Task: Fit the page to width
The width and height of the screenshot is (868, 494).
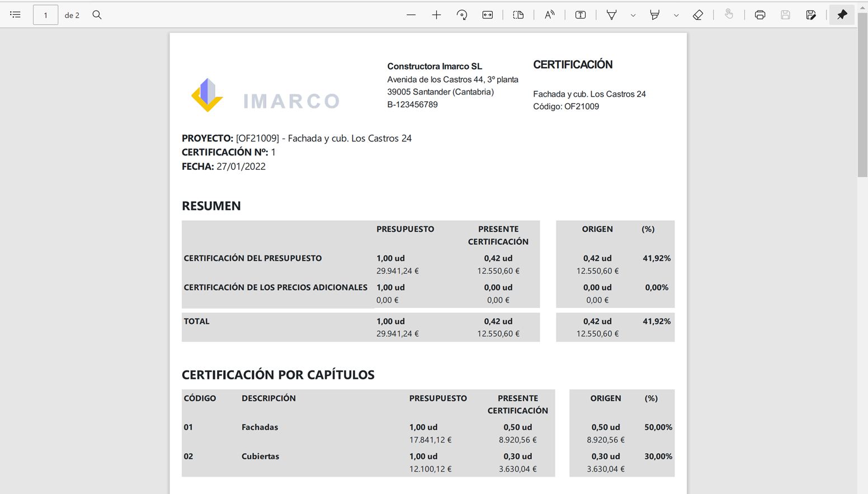Action: 488,15
